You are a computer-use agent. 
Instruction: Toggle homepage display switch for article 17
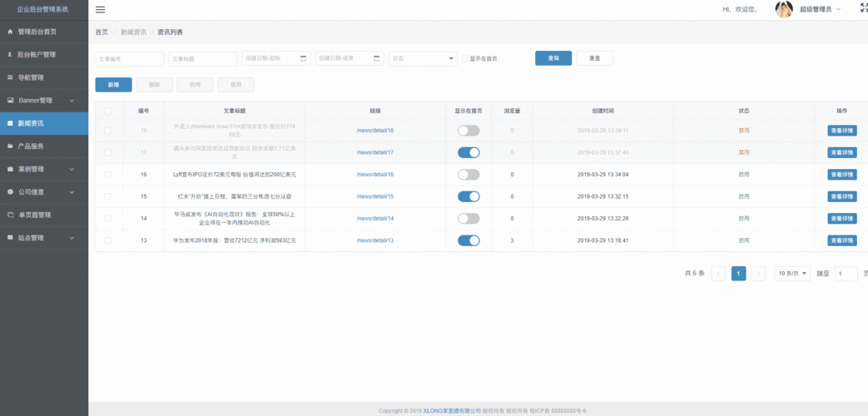pyautogui.click(x=469, y=152)
